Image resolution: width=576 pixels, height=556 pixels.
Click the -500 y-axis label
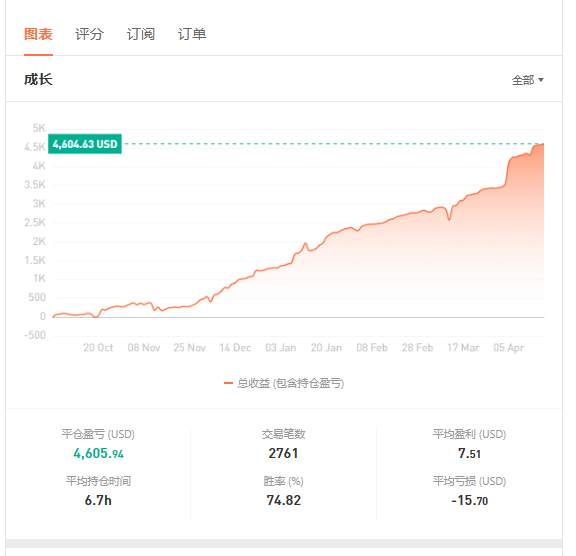35,335
